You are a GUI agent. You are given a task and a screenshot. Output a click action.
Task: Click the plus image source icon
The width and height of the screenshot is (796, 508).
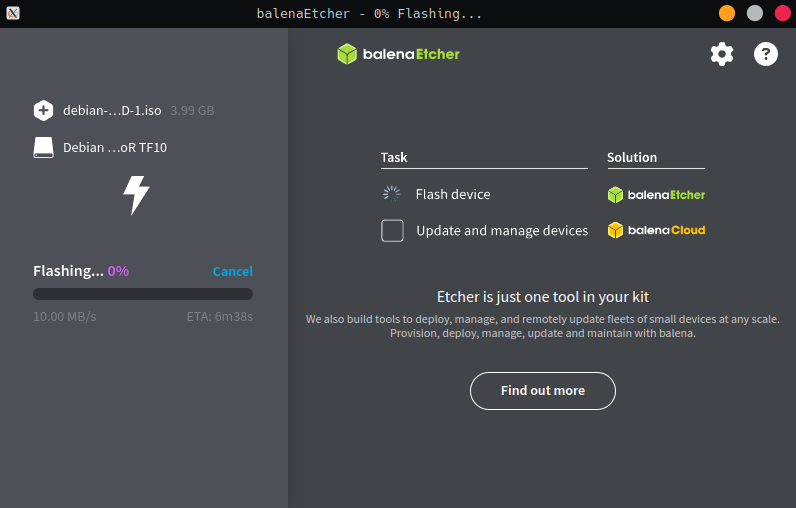pyautogui.click(x=43, y=111)
